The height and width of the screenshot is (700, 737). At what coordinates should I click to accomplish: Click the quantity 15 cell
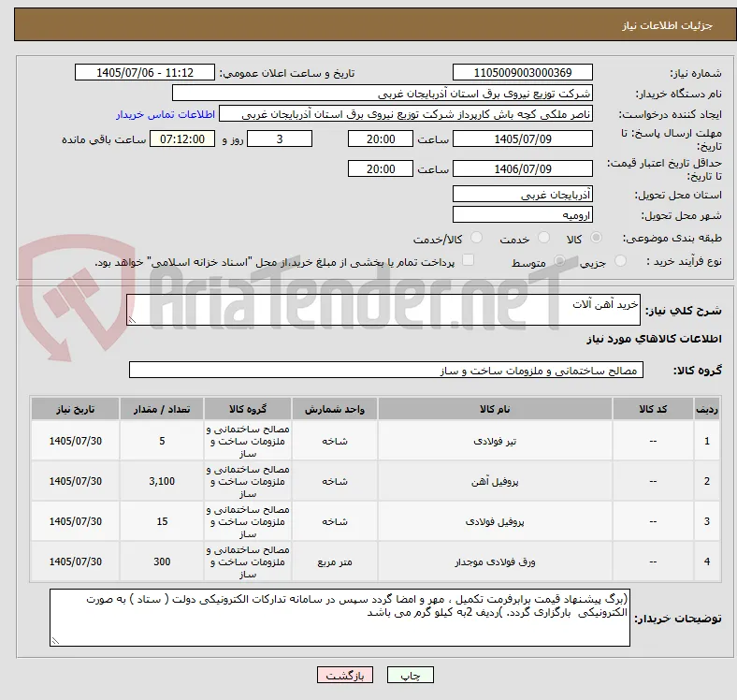[162, 521]
